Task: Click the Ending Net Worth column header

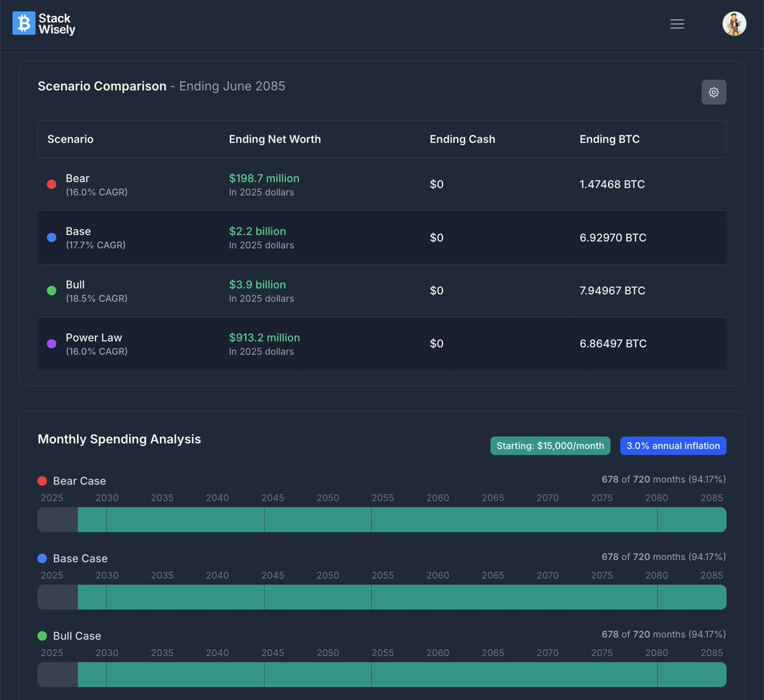Action: [x=275, y=139]
